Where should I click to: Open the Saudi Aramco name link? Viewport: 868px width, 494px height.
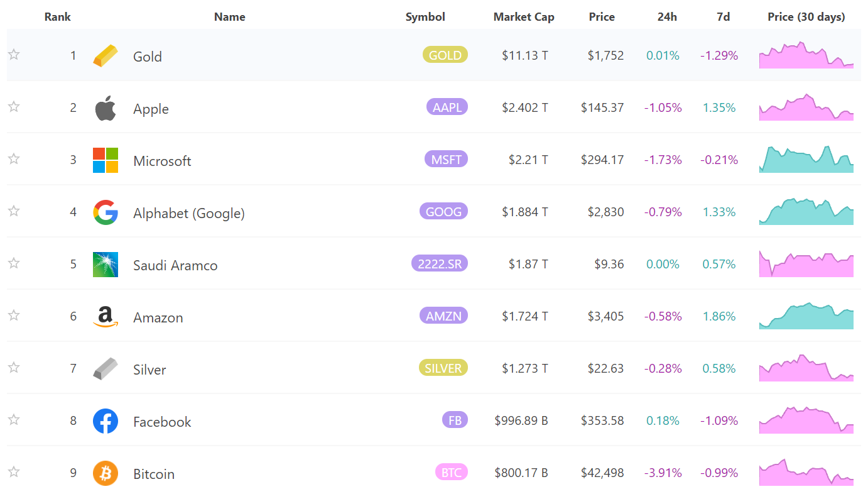pos(175,265)
